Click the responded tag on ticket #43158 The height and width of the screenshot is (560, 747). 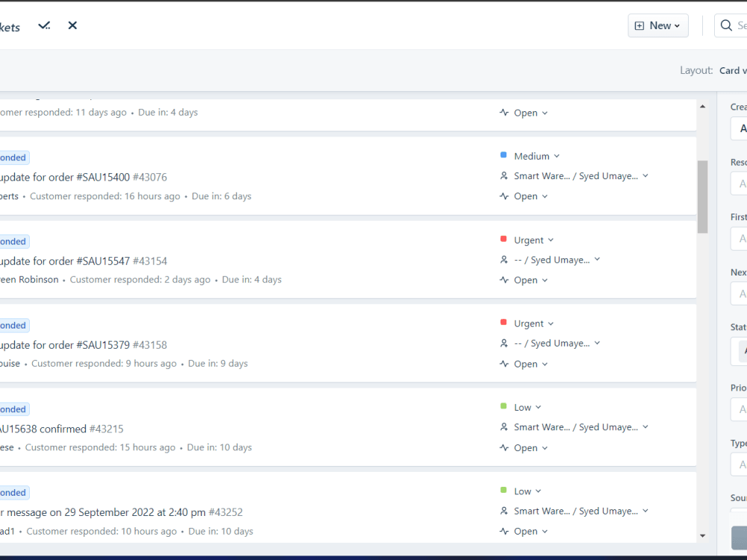coord(14,326)
